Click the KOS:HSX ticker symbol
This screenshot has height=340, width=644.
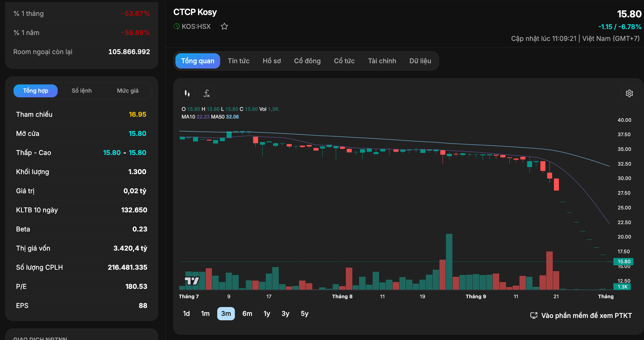(x=196, y=26)
